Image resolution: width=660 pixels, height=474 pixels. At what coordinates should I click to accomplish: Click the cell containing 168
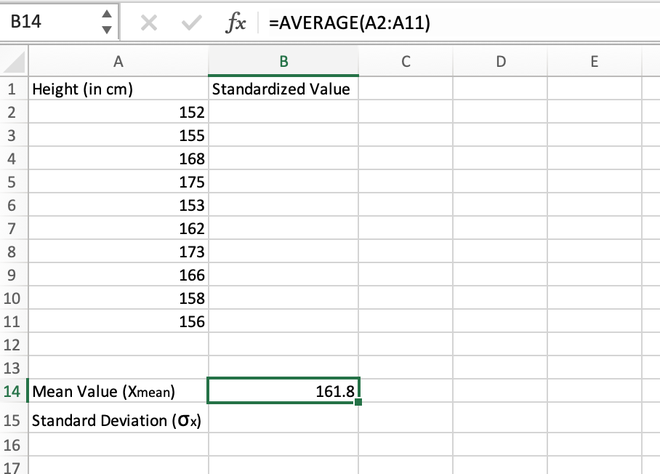118,158
